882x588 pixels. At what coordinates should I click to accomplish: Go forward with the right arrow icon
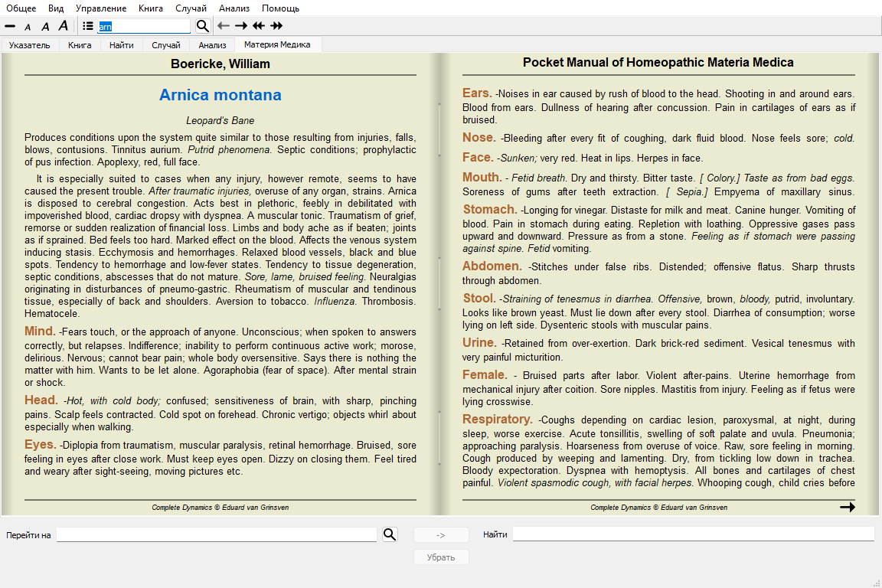coord(240,26)
